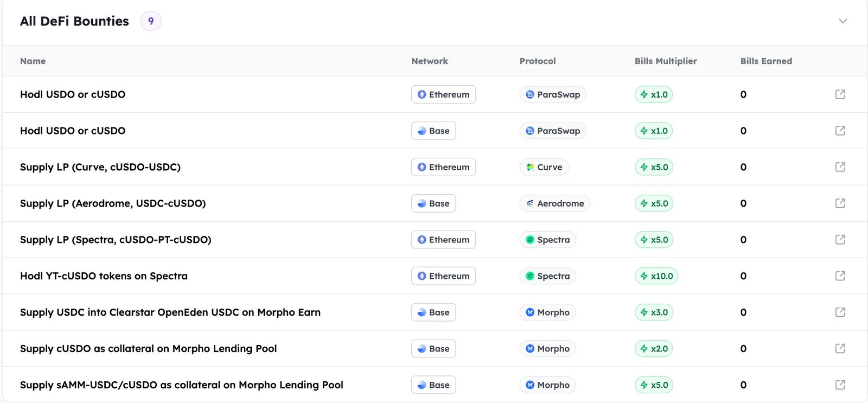868x403 pixels.
Task: Click the Aerodrome protocol tag
Action: (554, 203)
